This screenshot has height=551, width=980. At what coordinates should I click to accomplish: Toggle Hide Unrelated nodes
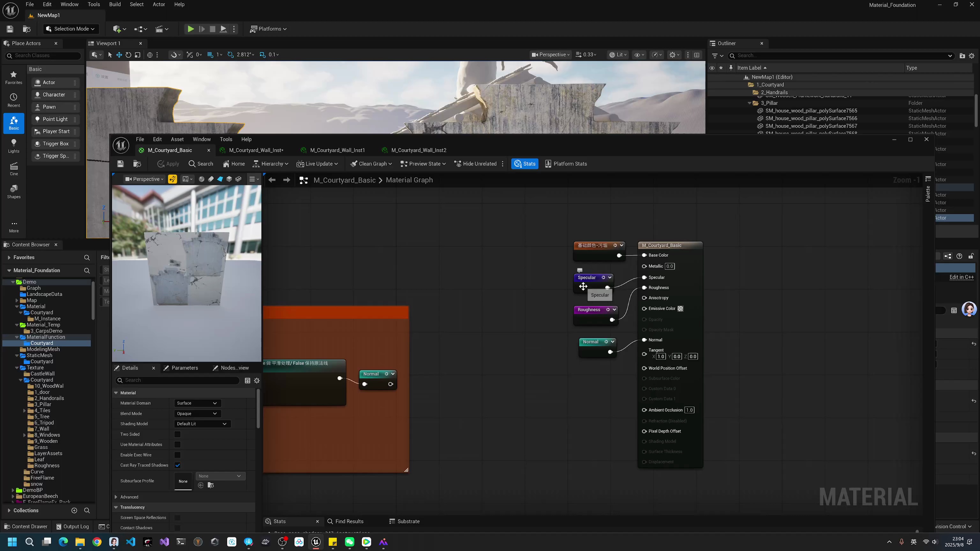pos(476,164)
